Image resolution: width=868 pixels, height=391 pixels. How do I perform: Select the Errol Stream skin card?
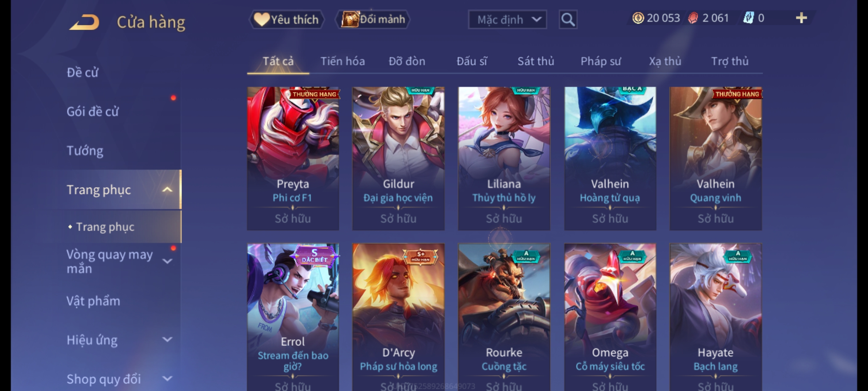[x=293, y=317]
